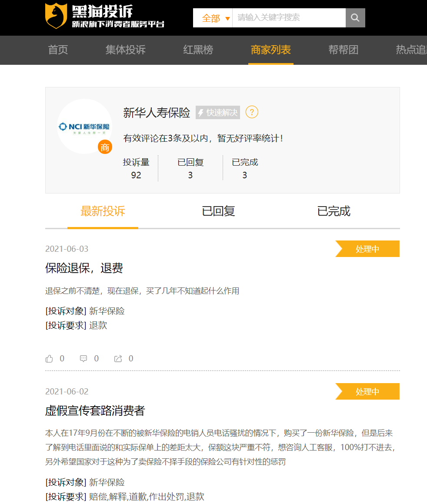
Task: Click the 新华人寿保险 merchant name
Action: [157, 113]
